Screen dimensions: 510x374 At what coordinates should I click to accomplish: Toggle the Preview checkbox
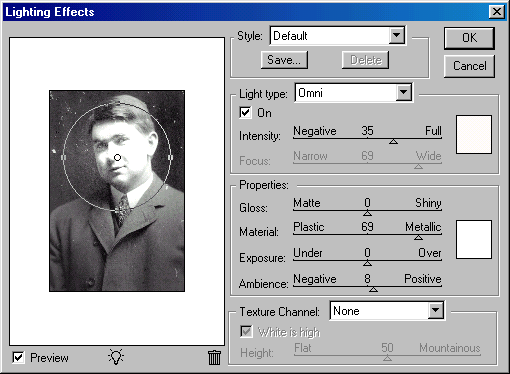pos(18,358)
